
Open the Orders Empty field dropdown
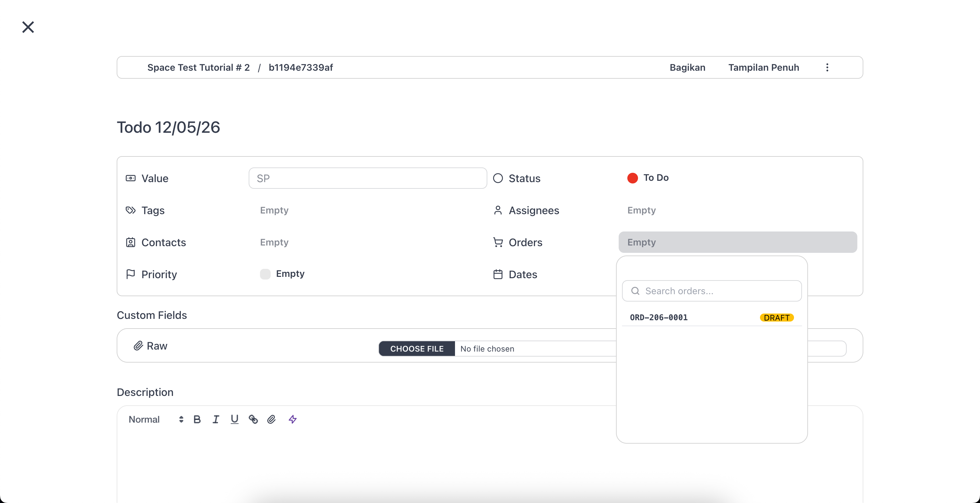737,242
